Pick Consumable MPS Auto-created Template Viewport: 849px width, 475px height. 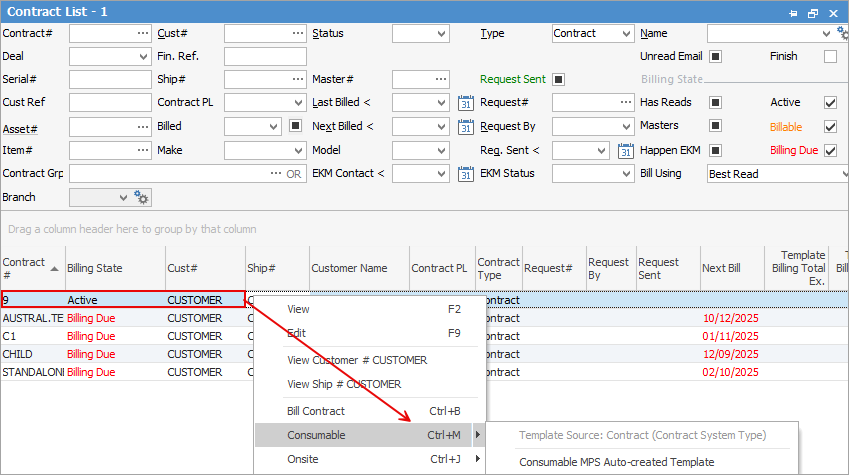pyautogui.click(x=617, y=462)
